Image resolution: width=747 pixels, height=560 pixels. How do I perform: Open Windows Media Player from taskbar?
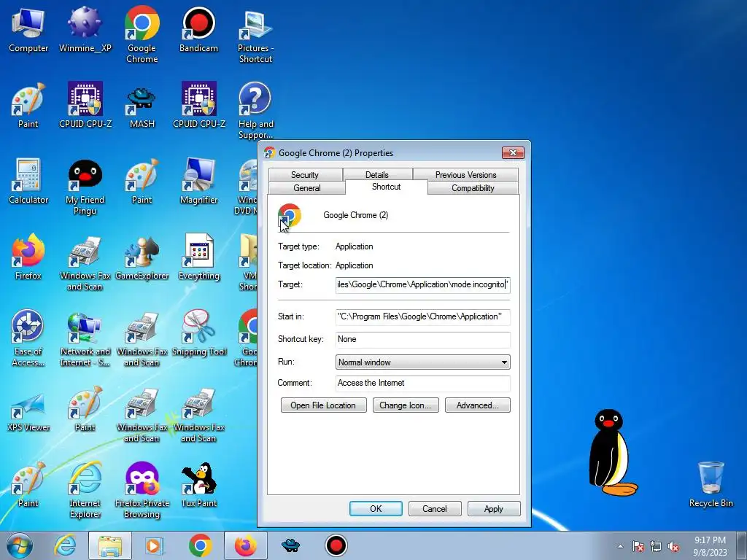154,545
